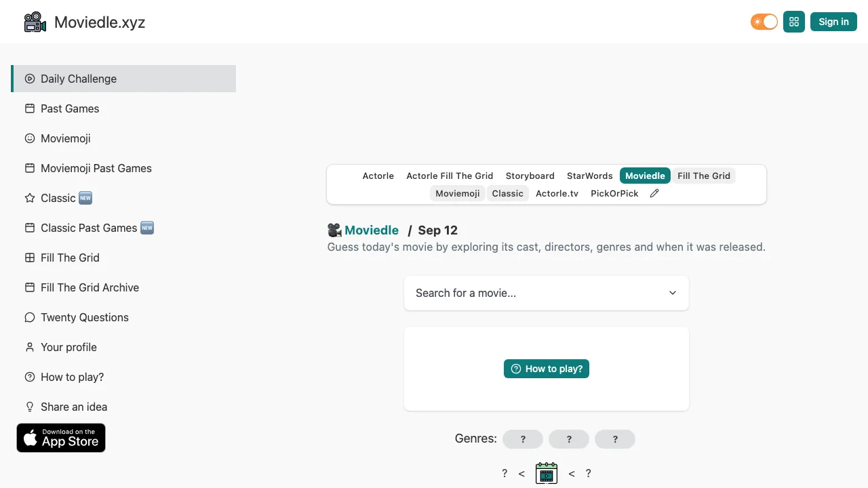Image resolution: width=868 pixels, height=488 pixels.
Task: Open Fill The Grid Archive
Action: point(123,287)
